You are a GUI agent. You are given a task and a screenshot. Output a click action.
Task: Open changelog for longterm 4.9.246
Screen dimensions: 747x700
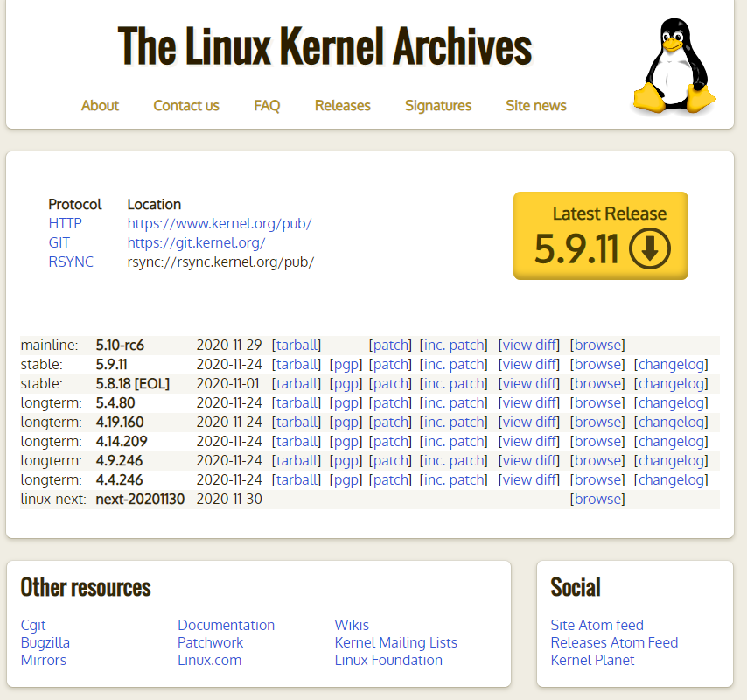click(x=671, y=461)
